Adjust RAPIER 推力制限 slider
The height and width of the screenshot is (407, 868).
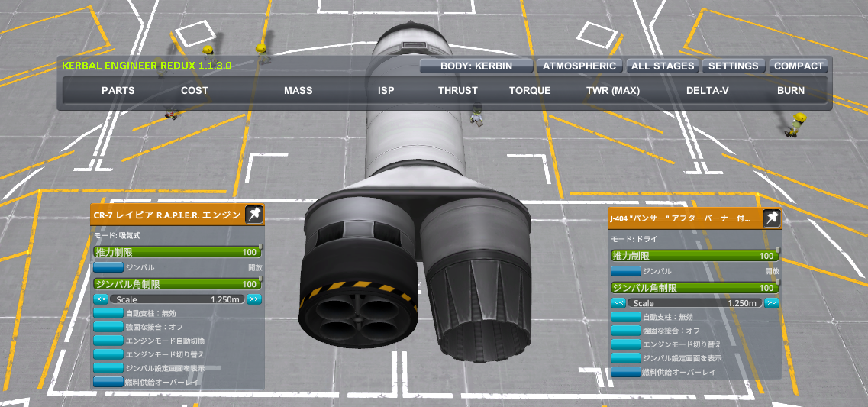tap(177, 253)
